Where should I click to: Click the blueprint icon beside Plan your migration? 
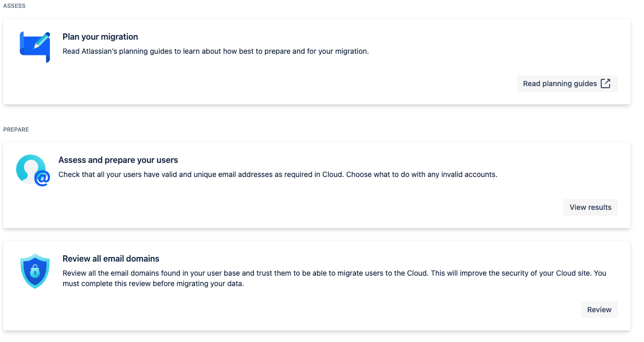click(34, 47)
